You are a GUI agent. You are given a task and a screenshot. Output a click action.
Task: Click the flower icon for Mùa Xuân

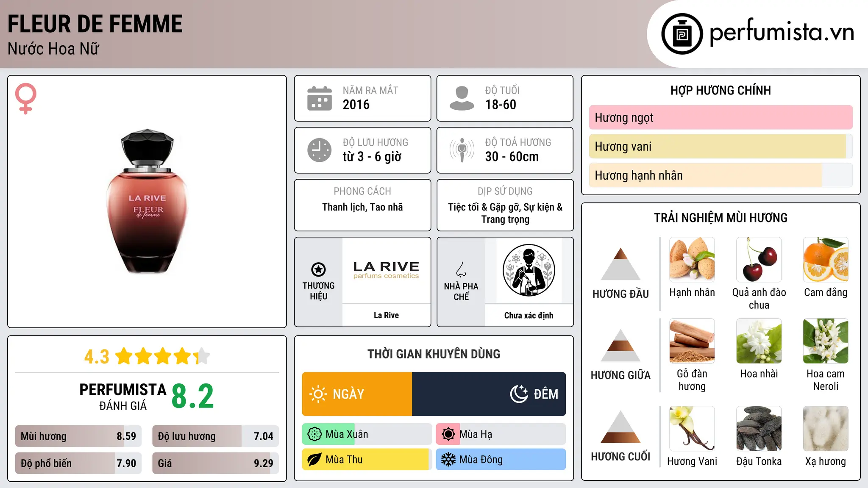click(314, 434)
